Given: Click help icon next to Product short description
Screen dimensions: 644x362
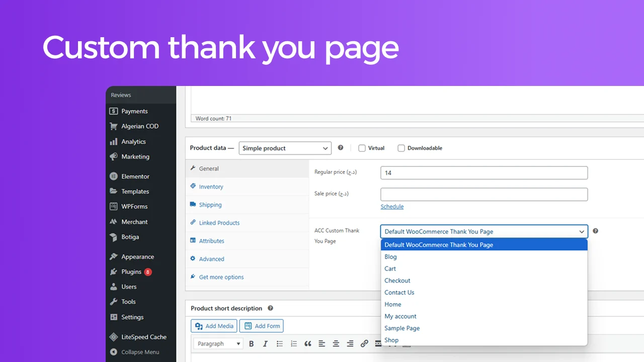Looking at the screenshot, I should tap(270, 308).
